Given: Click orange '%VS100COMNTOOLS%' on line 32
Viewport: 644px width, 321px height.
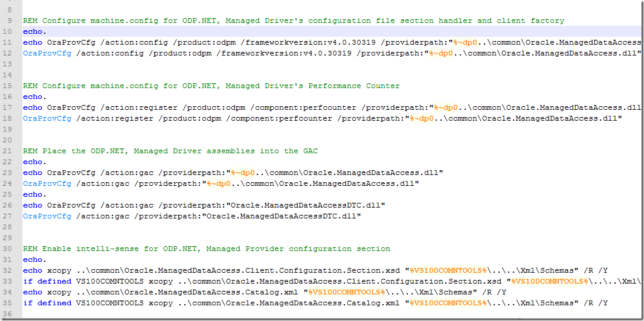Looking at the screenshot, I should [448, 270].
